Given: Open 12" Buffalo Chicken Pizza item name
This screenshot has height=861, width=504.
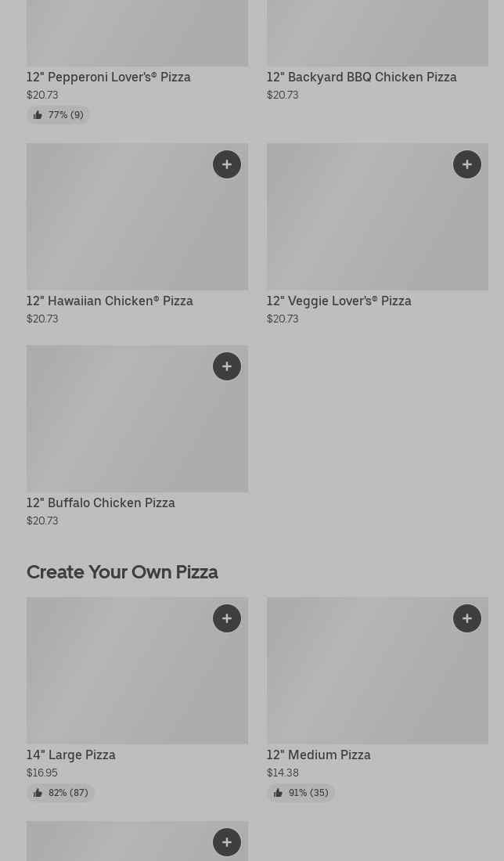Looking at the screenshot, I should click(x=101, y=503).
